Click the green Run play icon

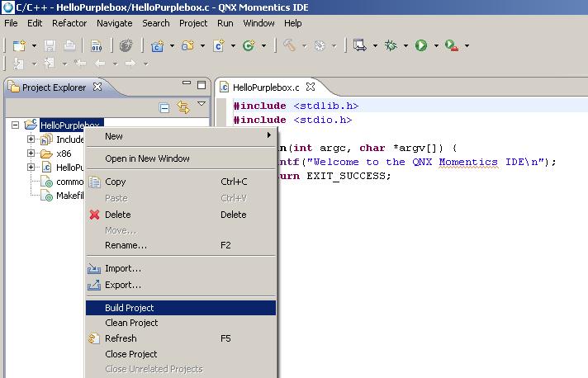(x=421, y=45)
